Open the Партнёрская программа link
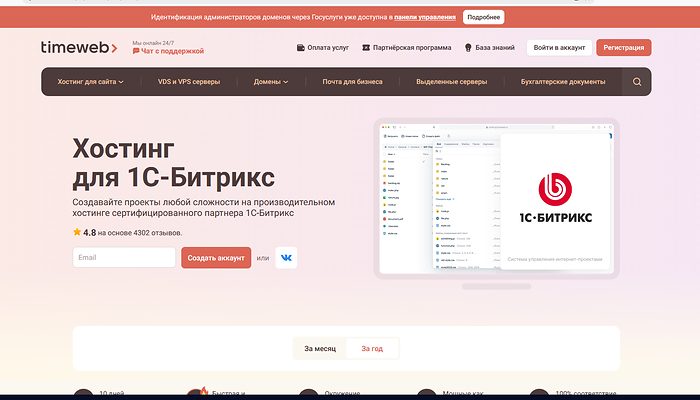 tap(407, 47)
